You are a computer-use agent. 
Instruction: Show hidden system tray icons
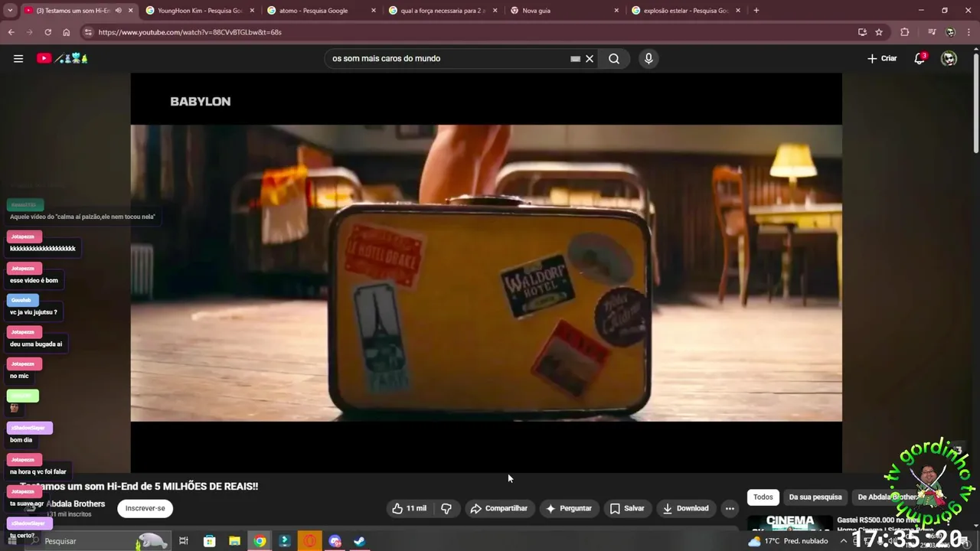point(843,541)
